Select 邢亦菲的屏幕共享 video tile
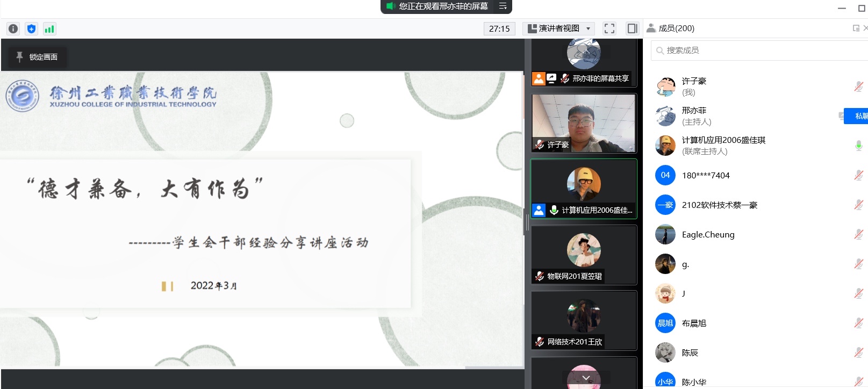868x389 pixels. (584, 62)
